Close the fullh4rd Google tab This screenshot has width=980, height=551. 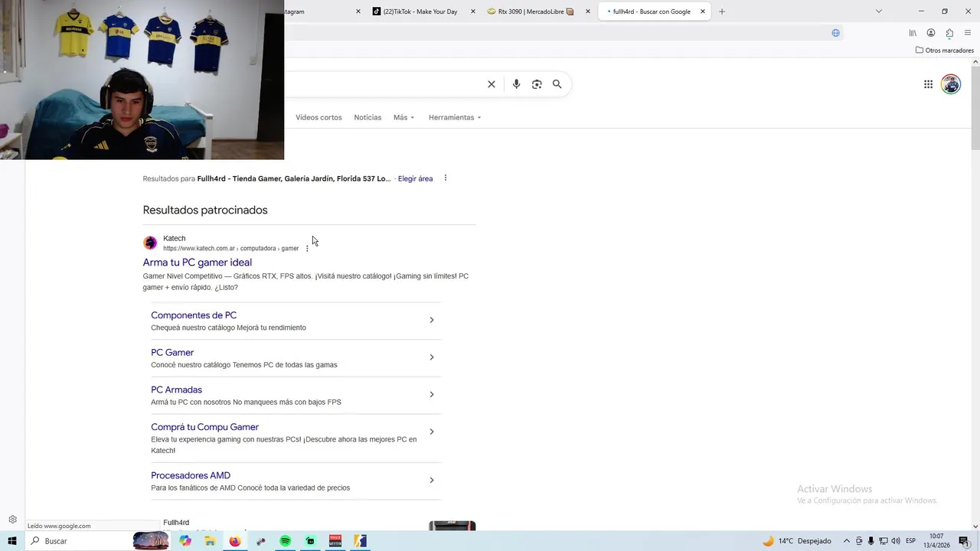pyautogui.click(x=703, y=11)
